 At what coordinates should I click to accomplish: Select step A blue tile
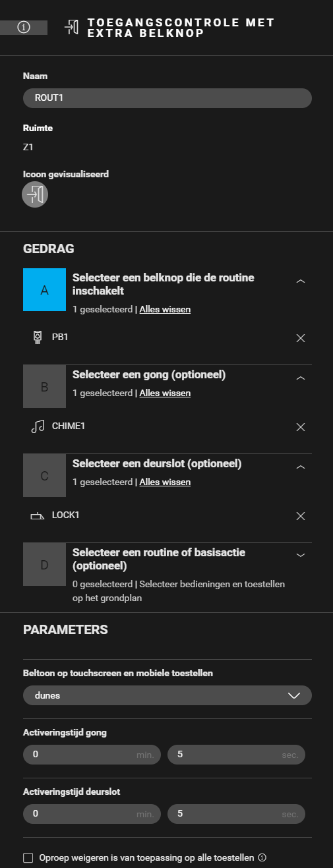click(x=44, y=289)
